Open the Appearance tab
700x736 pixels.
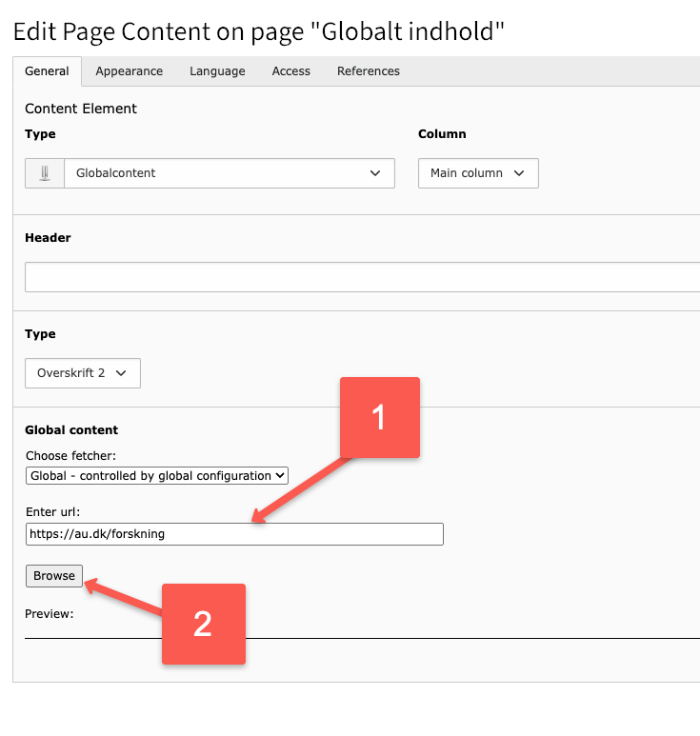point(129,71)
